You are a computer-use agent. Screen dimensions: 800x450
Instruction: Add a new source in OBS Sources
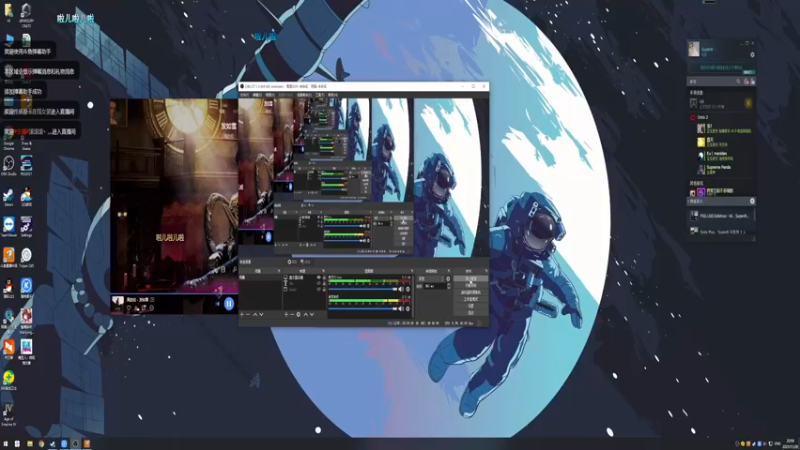pyautogui.click(x=286, y=314)
